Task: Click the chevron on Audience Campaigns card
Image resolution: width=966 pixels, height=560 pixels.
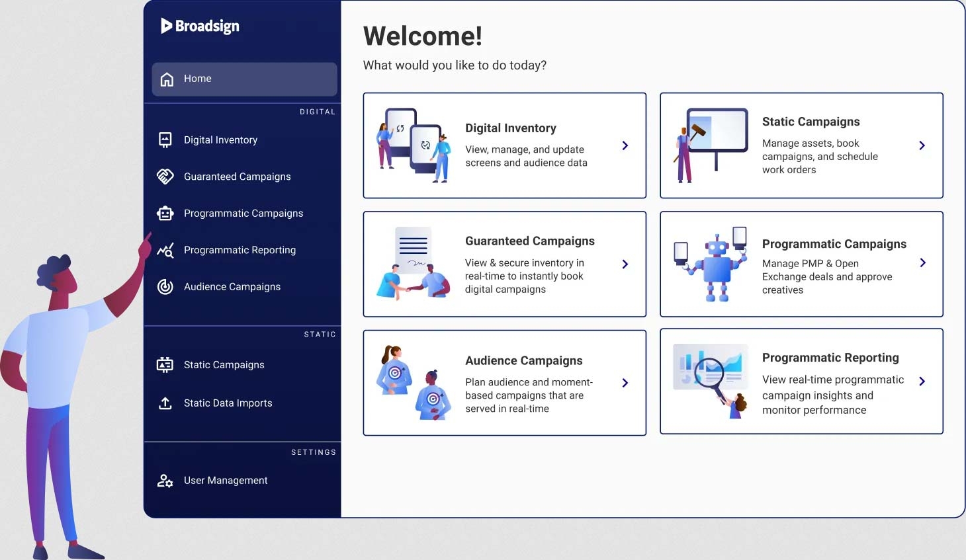Action: [x=625, y=383]
